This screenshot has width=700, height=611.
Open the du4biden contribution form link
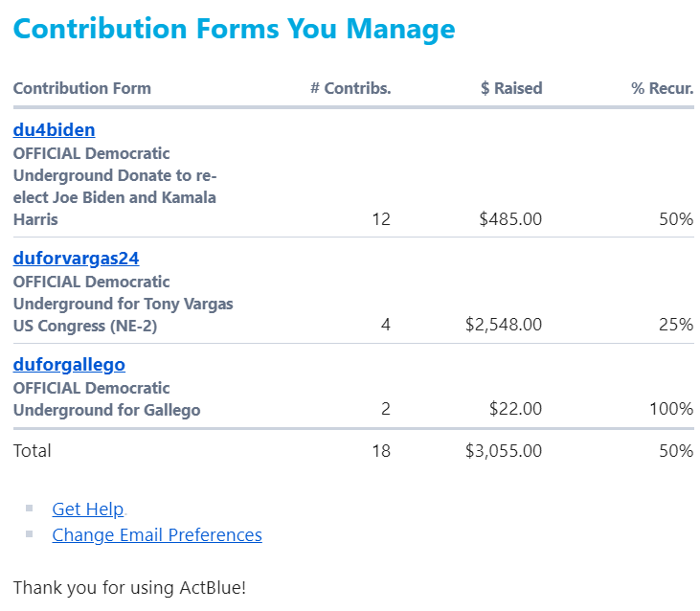(54, 130)
